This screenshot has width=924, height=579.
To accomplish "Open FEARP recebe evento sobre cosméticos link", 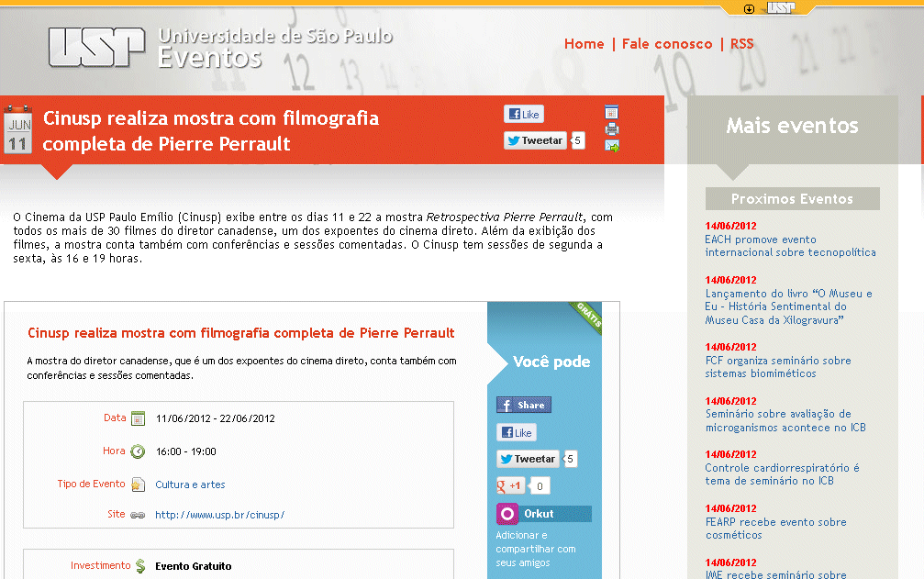I will coord(775,529).
